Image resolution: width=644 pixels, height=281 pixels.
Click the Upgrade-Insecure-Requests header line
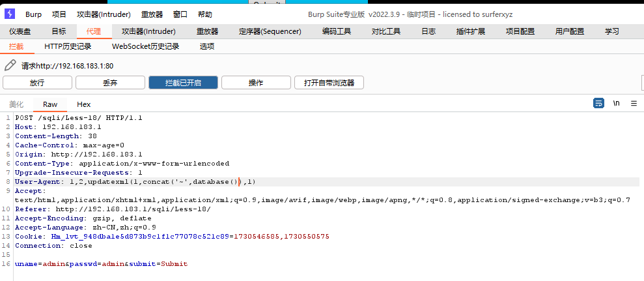pos(79,172)
